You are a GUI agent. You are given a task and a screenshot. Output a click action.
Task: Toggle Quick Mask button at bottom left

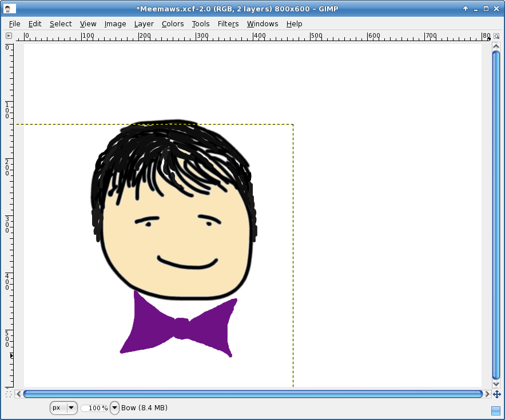9,394
